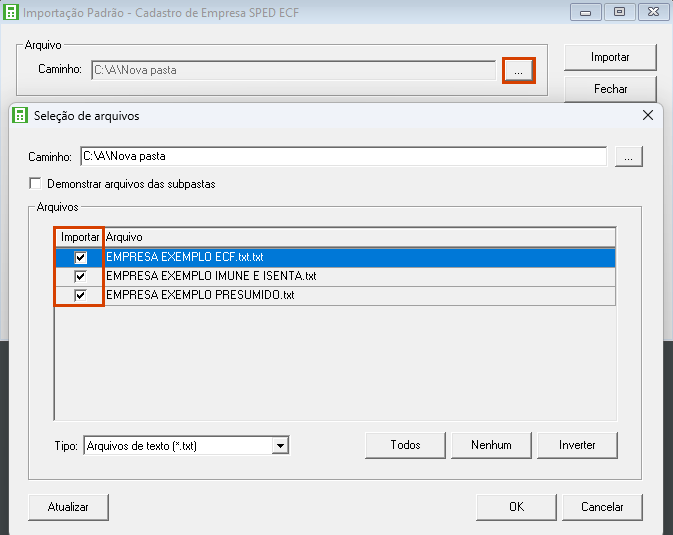The height and width of the screenshot is (535, 673).
Task: Open the Tipo file type dropdown arrow
Action: tap(280, 446)
